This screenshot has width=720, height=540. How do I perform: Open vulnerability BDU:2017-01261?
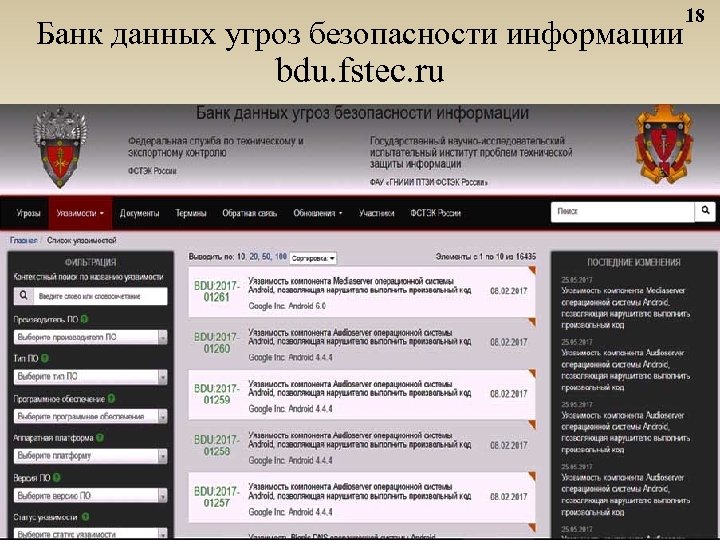[217, 292]
